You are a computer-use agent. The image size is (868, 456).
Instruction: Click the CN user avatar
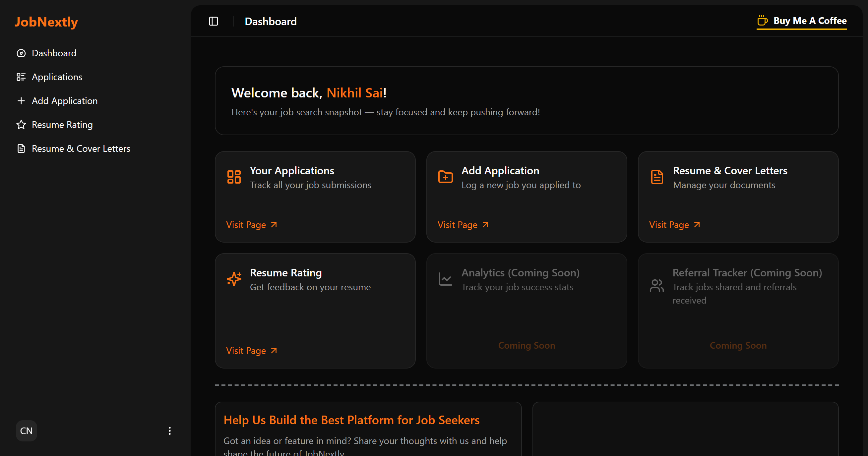pos(27,431)
